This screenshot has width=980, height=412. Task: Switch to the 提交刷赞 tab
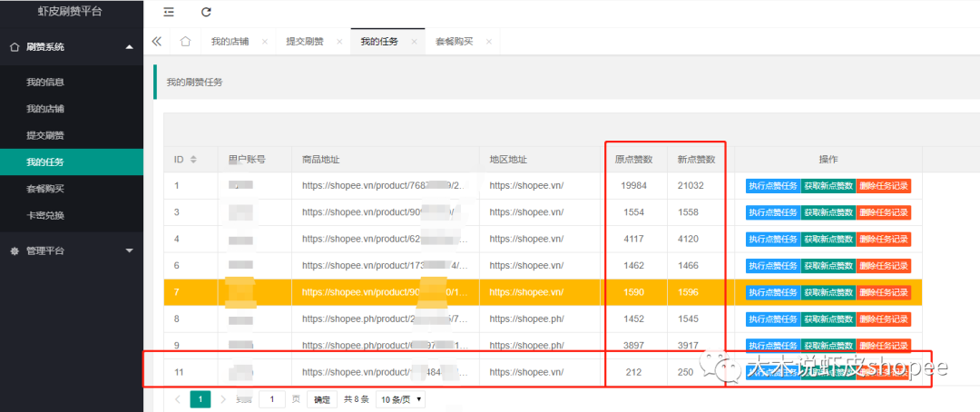[305, 42]
